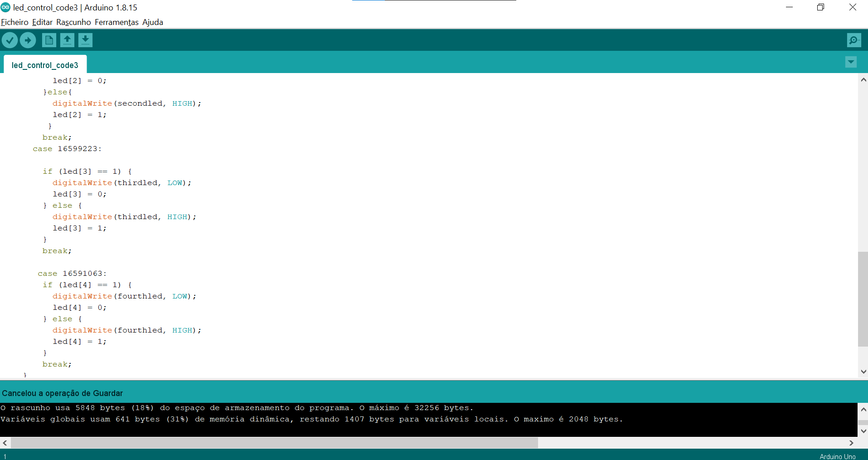The height and width of the screenshot is (460, 868).
Task: Open the Serial Monitor
Action: pyautogui.click(x=853, y=40)
